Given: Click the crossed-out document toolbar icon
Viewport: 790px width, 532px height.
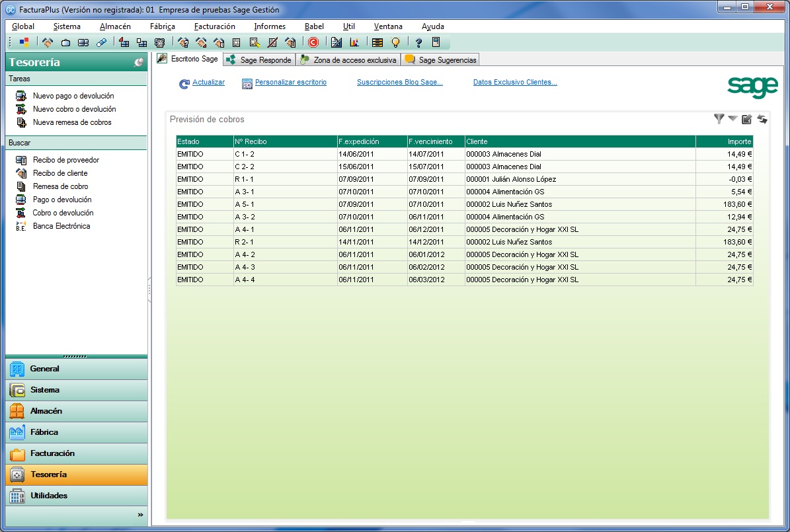Looking at the screenshot, I should [x=272, y=42].
